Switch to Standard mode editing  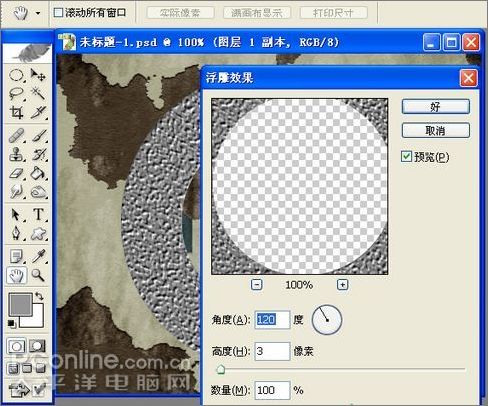click(16, 347)
